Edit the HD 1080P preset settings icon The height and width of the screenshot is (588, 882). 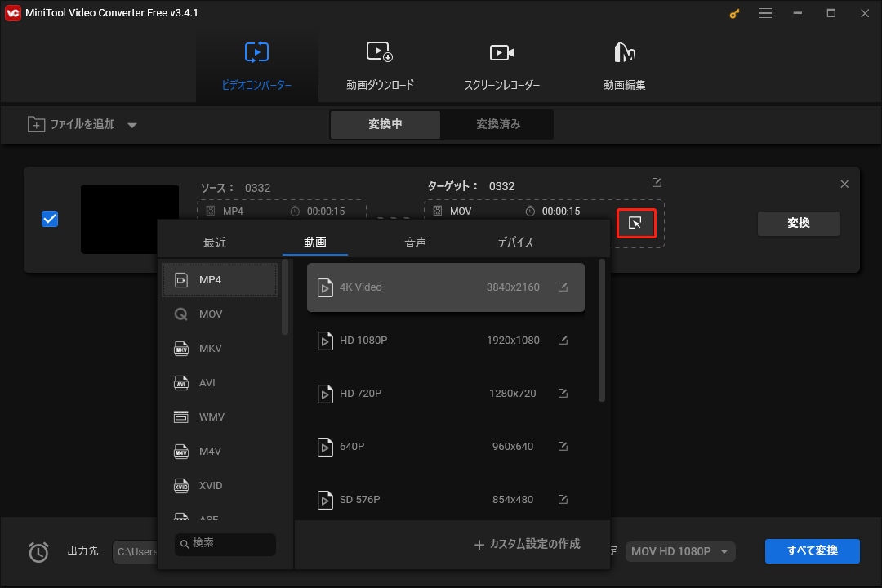(x=563, y=340)
